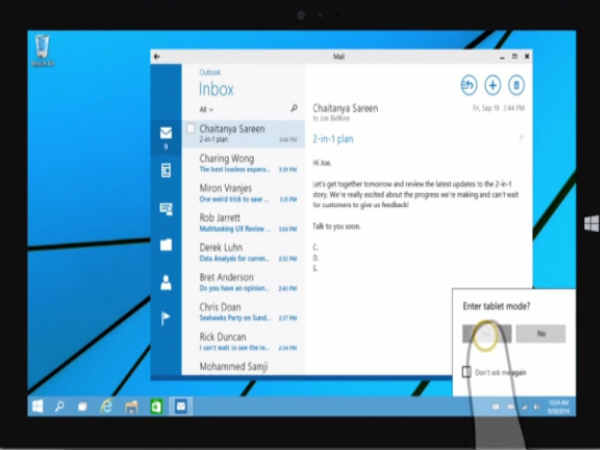Tick the checkbox beside Chaitanya Sareen's email
The width and height of the screenshot is (600, 450).
click(190, 128)
